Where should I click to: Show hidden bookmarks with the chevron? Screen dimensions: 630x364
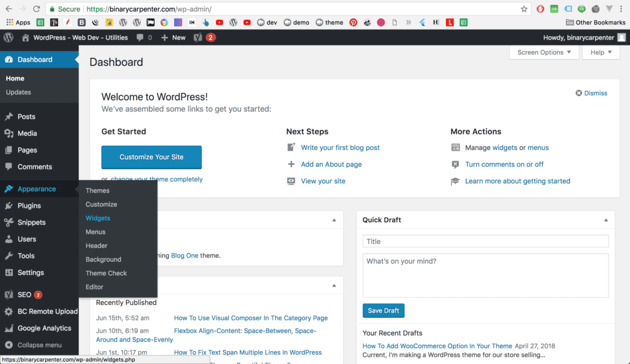(409, 23)
